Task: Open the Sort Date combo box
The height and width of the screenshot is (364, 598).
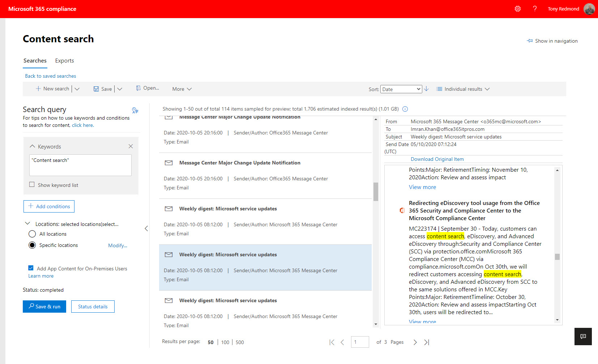Action: click(401, 89)
